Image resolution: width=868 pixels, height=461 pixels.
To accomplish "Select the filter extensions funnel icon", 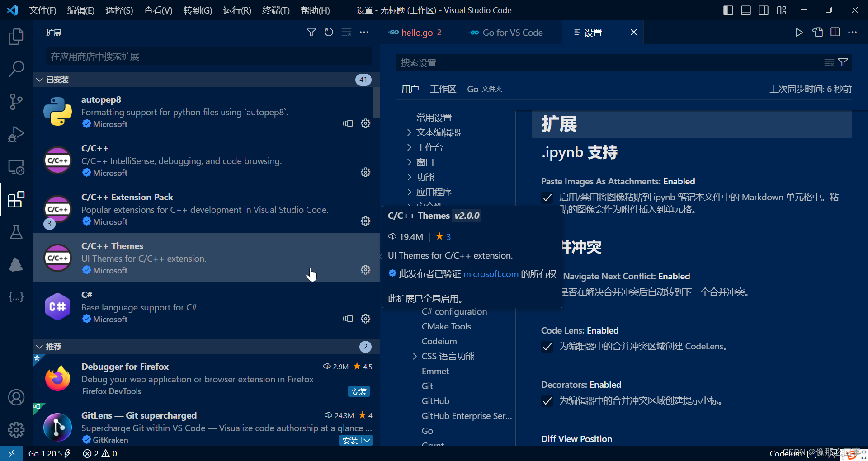I will [x=311, y=32].
